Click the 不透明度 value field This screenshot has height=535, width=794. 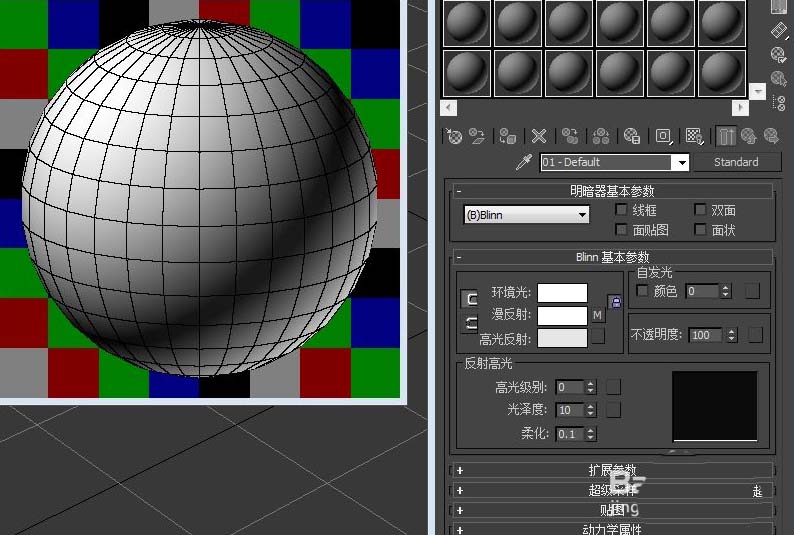coord(707,335)
